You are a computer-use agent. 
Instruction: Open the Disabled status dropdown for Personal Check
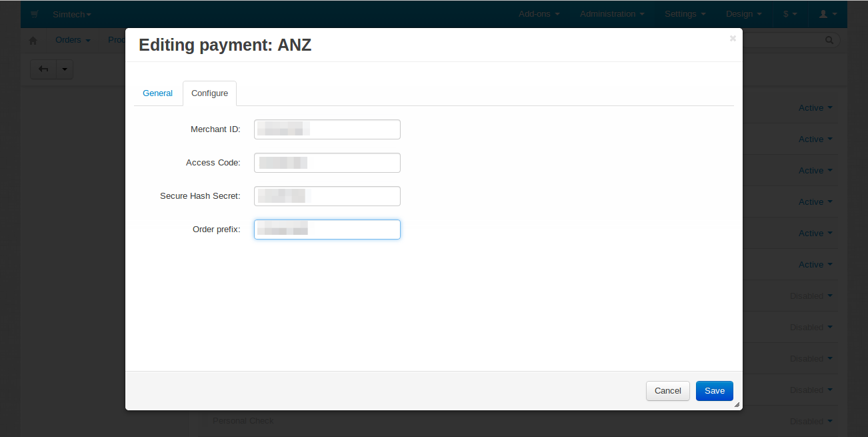811,421
